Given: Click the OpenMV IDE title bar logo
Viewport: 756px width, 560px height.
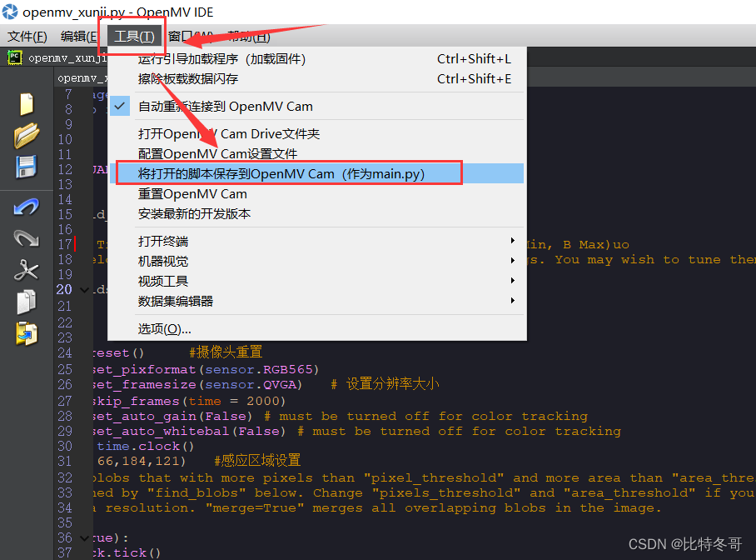Looking at the screenshot, I should coord(10,12).
